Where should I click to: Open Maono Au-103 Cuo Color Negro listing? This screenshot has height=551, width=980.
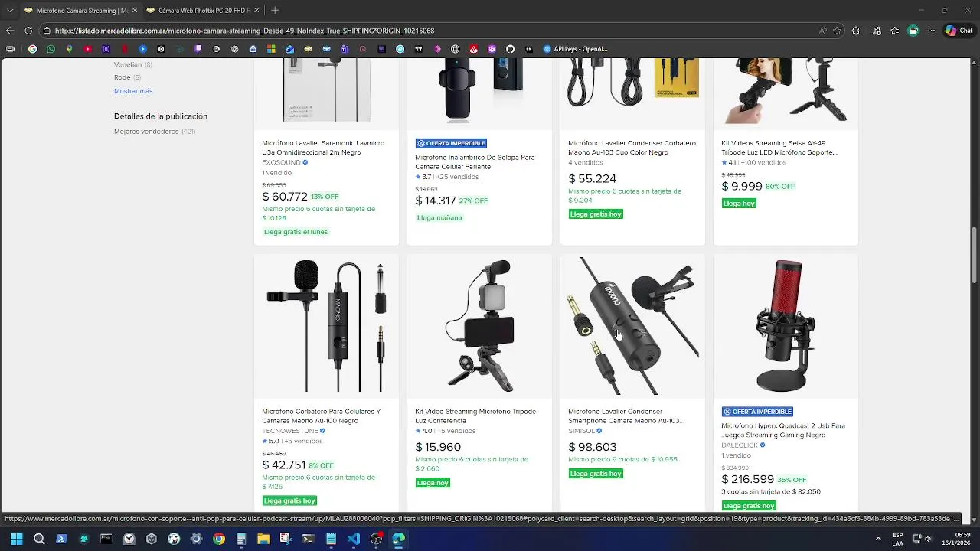click(632, 148)
